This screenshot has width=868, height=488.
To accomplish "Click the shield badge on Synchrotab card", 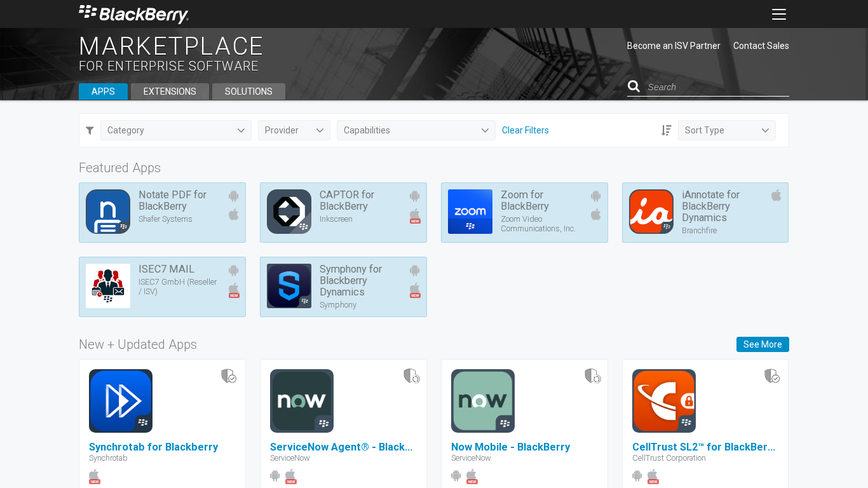I will tap(228, 376).
